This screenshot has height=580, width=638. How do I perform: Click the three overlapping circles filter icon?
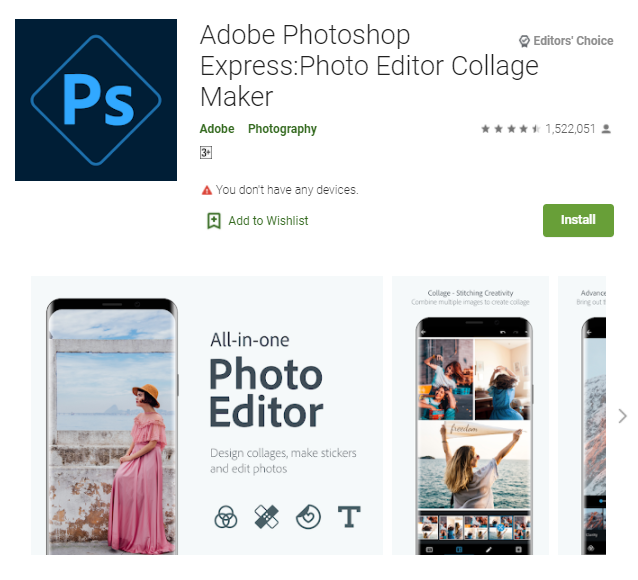pos(226,517)
